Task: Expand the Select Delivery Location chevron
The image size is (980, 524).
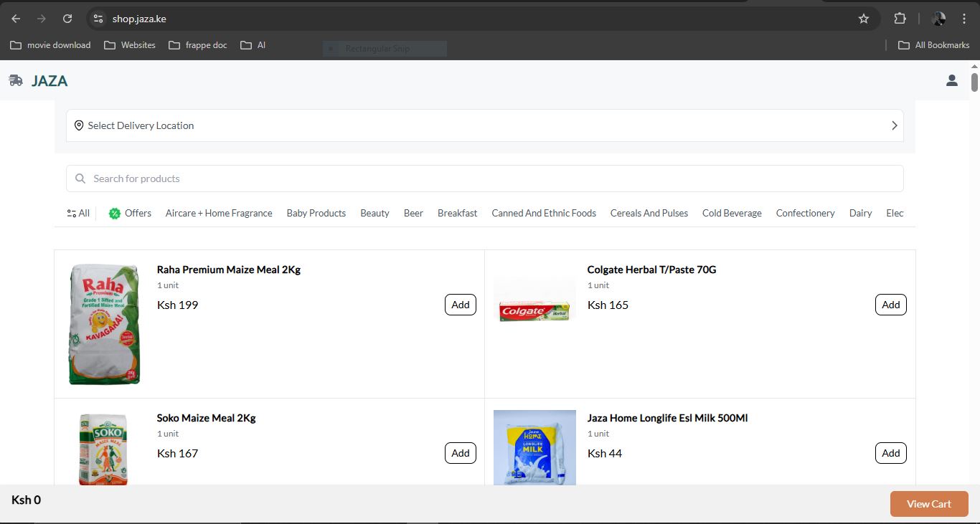Action: pos(894,125)
